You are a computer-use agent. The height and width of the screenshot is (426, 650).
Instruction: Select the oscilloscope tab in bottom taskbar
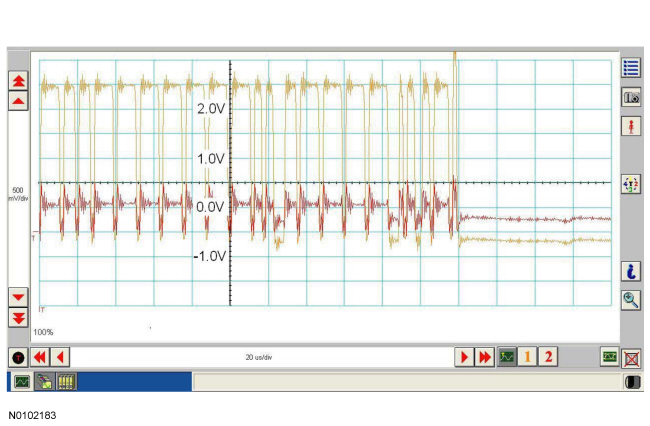point(21,382)
